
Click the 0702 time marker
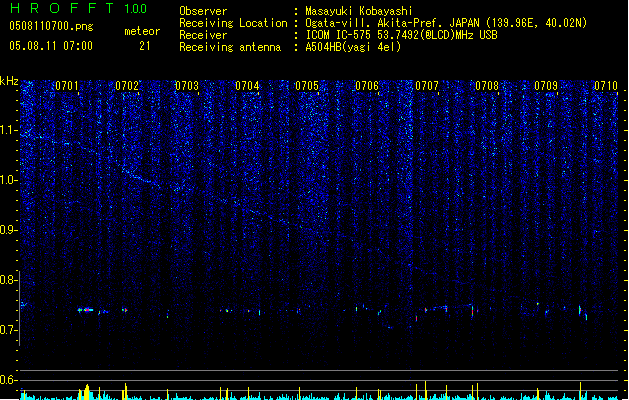coord(127,86)
